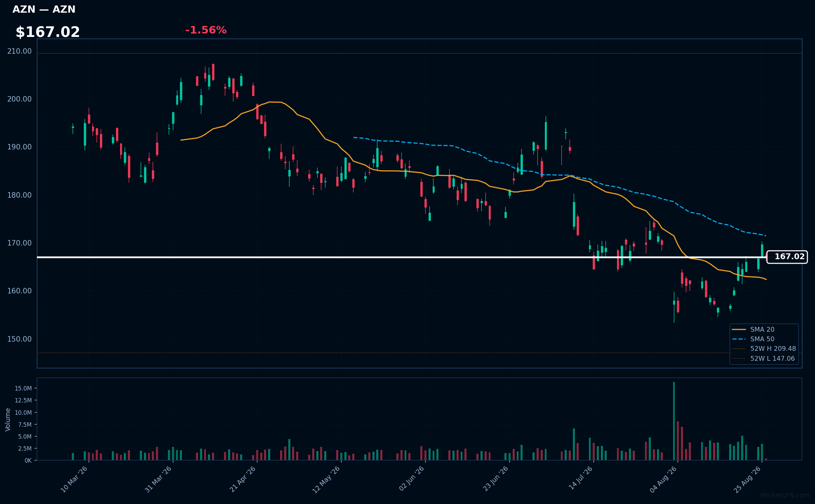Select the "2.5M" volume axis label
This screenshot has height=504, width=815.
pyautogui.click(x=25, y=449)
